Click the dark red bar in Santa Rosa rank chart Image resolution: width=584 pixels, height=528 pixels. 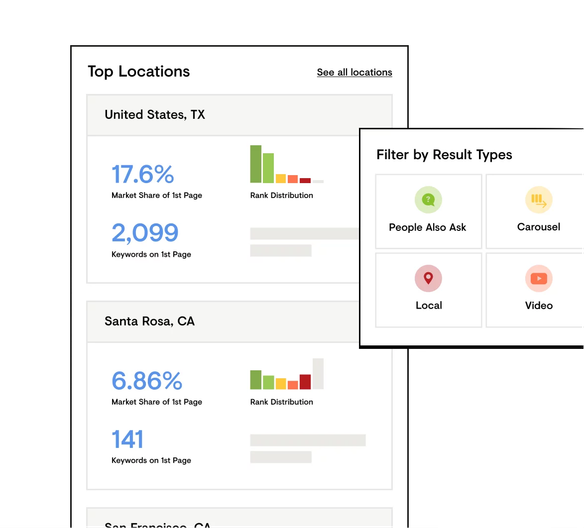[305, 382]
